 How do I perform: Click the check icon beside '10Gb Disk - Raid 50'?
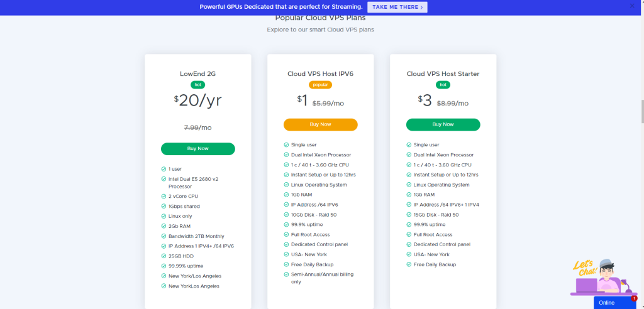click(x=286, y=215)
